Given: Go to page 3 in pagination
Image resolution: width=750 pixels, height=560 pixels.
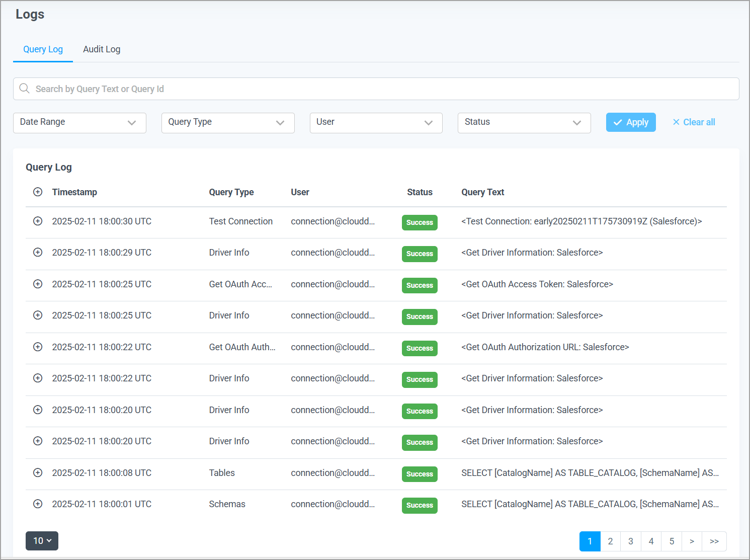Looking at the screenshot, I should (x=630, y=541).
